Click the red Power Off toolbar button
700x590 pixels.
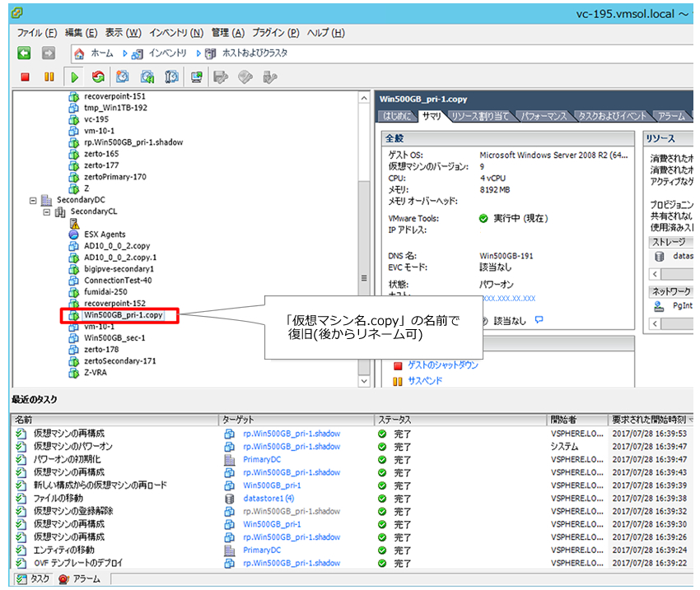point(25,77)
